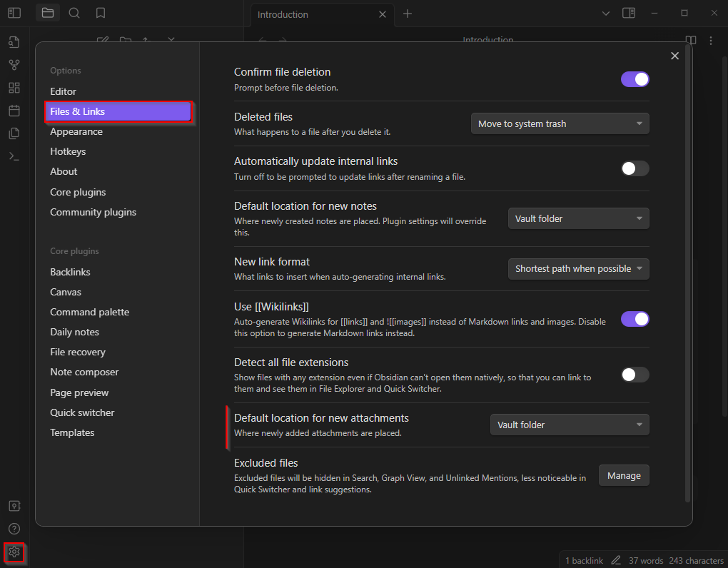Screen dimensions: 728x568
Task: Open Command palette plugin settings
Action: click(118, 312)
